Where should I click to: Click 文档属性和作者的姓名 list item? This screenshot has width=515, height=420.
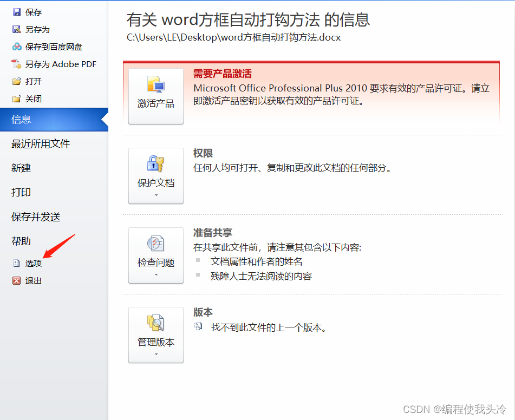[257, 261]
